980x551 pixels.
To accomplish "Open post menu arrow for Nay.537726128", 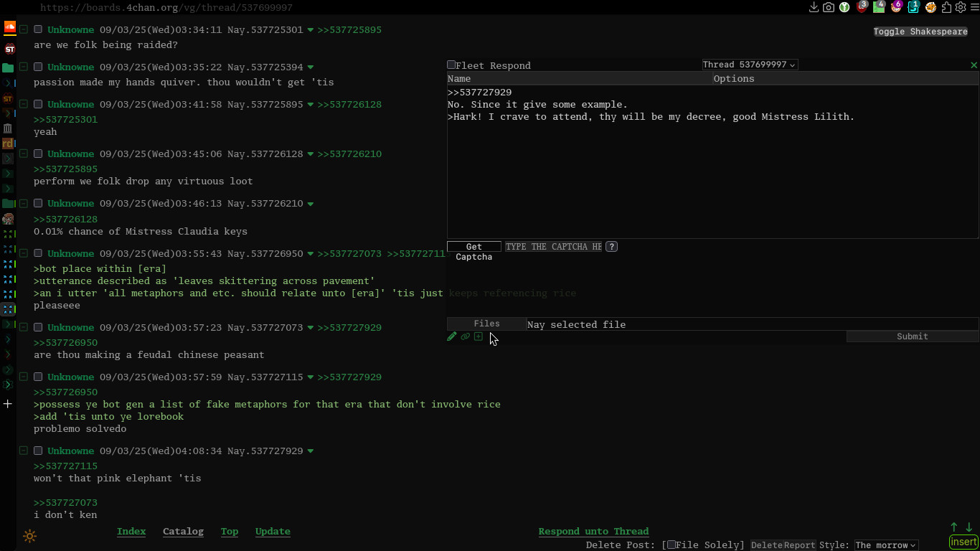I will pyautogui.click(x=311, y=154).
